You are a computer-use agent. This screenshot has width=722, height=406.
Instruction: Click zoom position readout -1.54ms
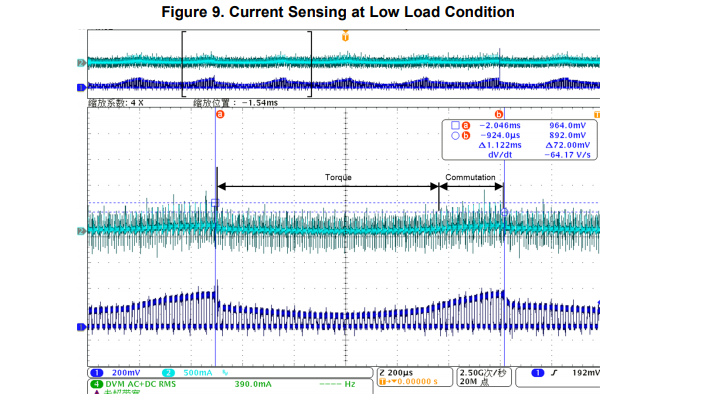click(235, 103)
